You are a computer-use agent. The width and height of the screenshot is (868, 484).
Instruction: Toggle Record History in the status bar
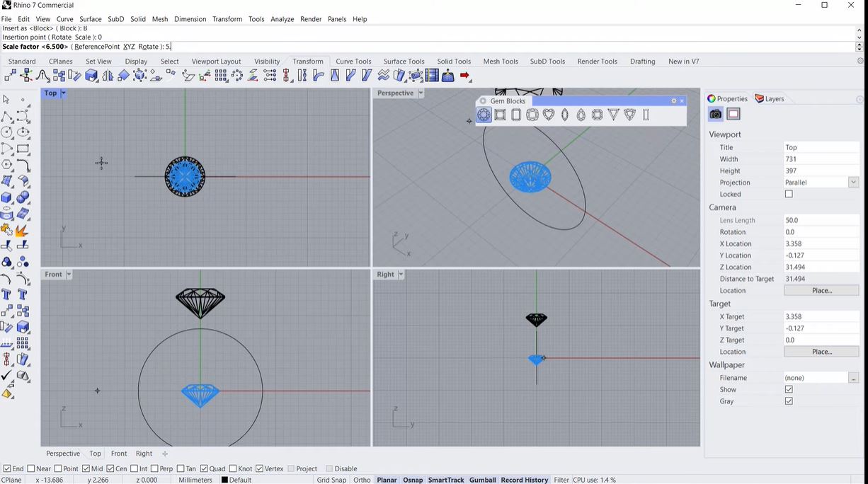tap(524, 480)
